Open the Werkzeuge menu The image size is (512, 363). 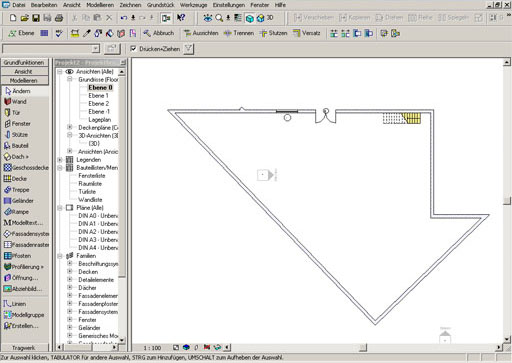pos(193,5)
